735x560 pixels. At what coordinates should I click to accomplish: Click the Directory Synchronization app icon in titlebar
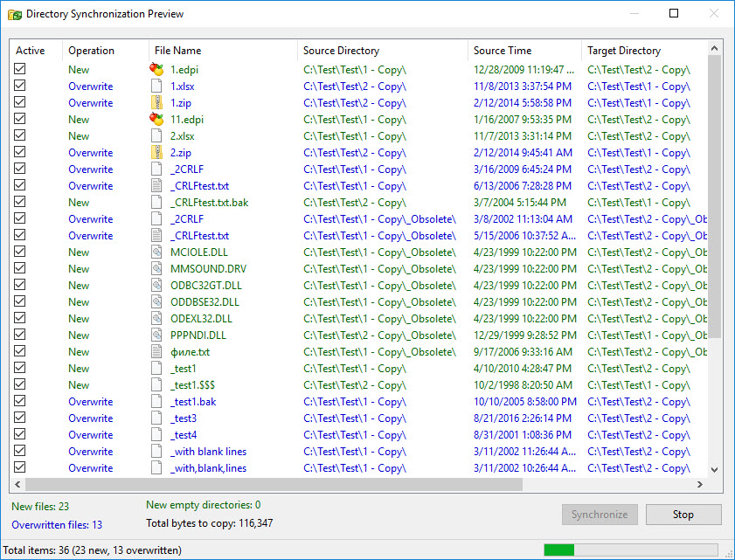click(12, 13)
